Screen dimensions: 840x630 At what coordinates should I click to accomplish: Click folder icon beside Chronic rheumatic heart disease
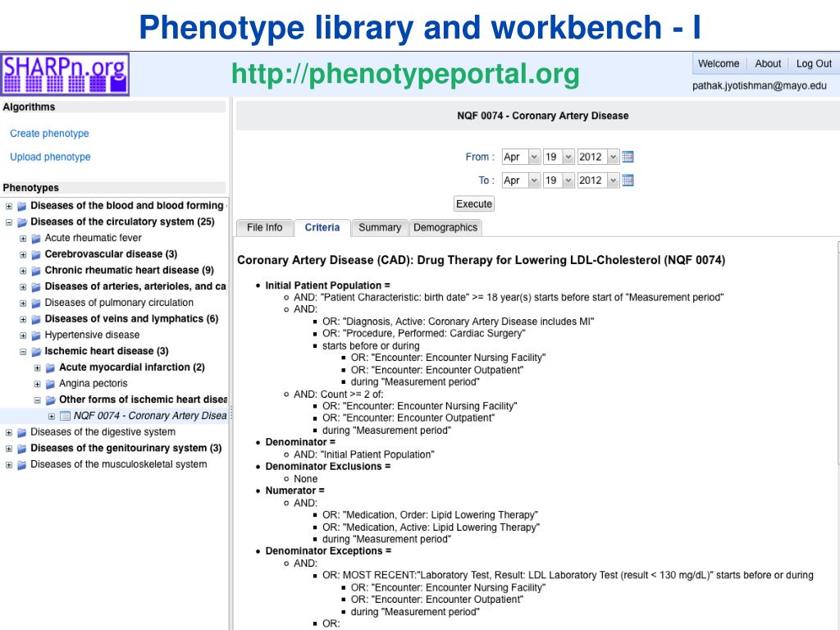pos(36,271)
